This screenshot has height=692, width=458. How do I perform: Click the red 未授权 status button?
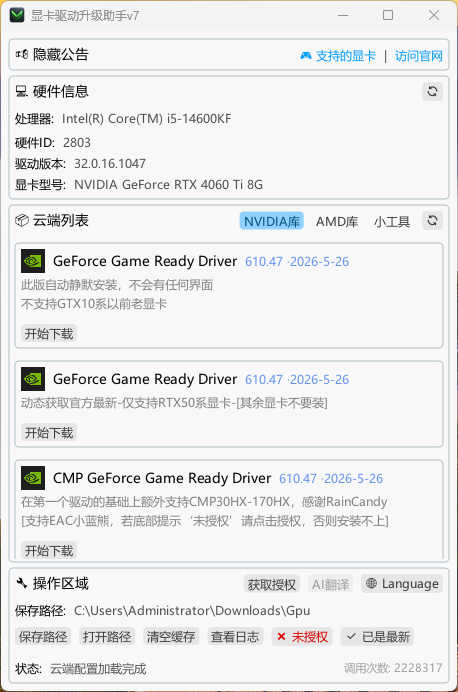coord(302,636)
